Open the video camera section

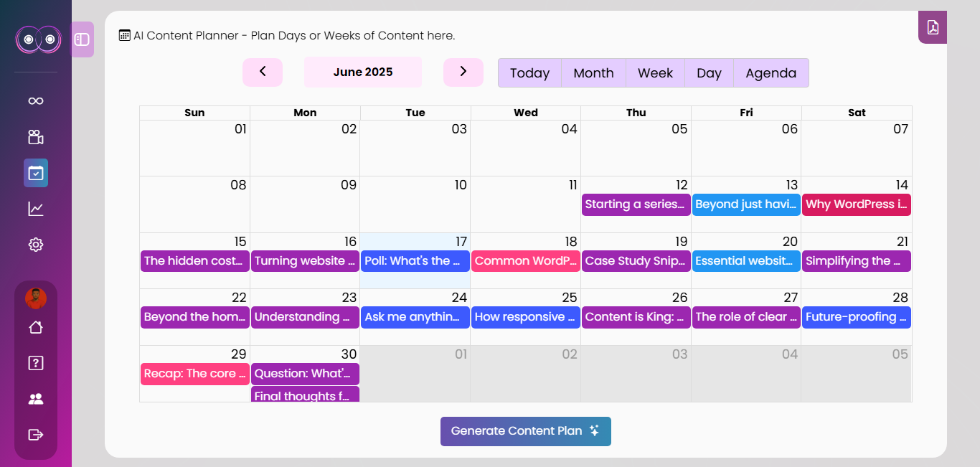click(36, 137)
